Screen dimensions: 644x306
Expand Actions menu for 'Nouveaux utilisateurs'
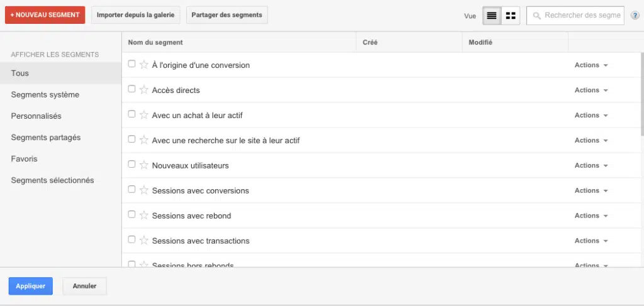click(x=591, y=166)
